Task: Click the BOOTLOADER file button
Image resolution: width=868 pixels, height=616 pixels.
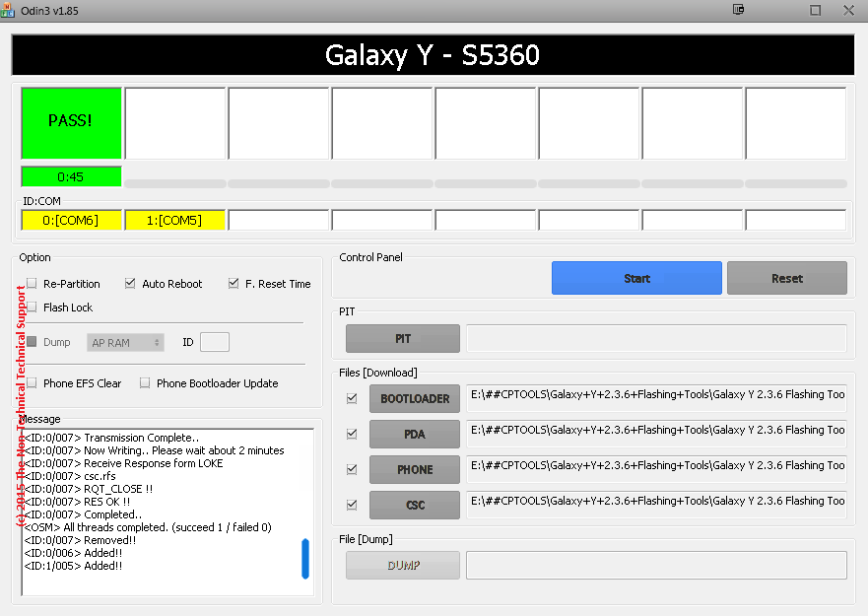Action: [x=415, y=398]
